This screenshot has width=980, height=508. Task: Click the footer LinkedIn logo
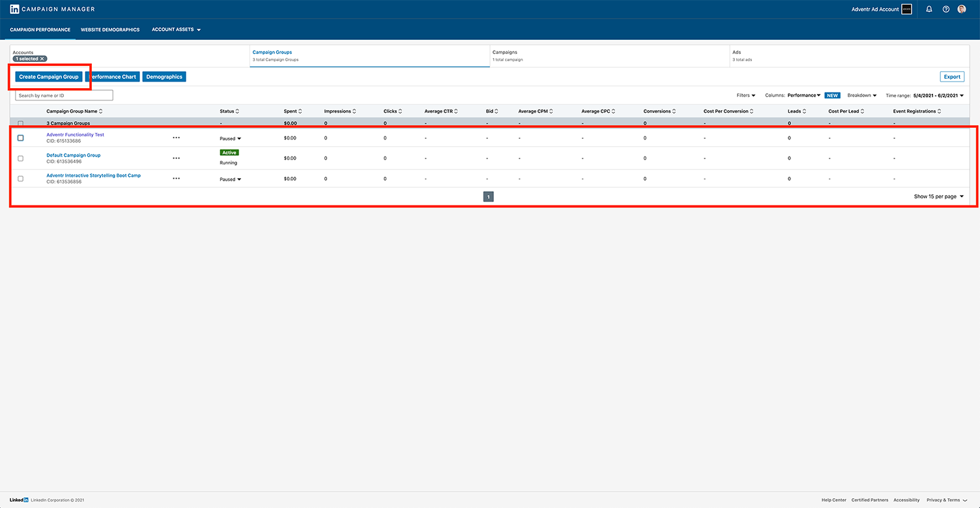(19, 500)
